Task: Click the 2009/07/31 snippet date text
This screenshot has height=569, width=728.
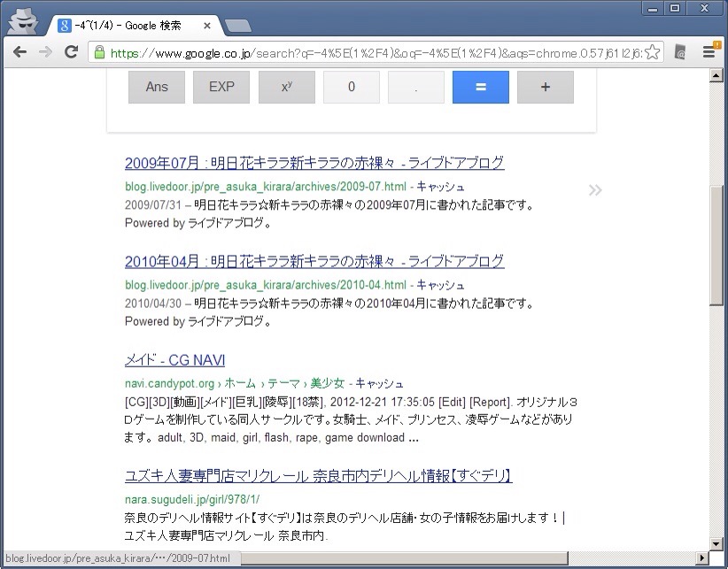Action: (153, 205)
